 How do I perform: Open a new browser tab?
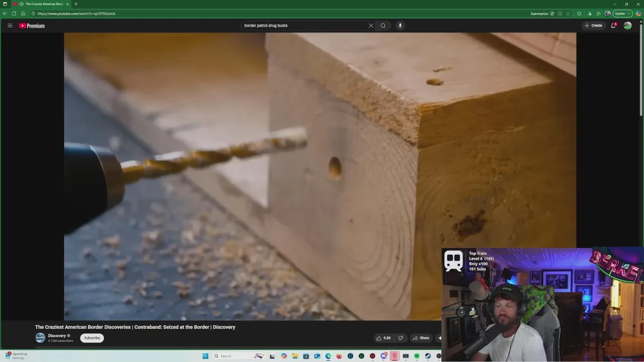[x=75, y=4]
